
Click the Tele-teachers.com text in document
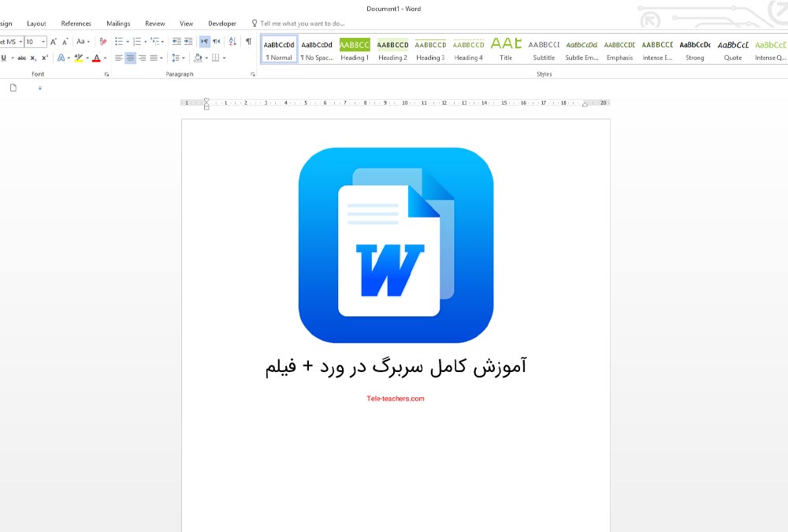(396, 399)
